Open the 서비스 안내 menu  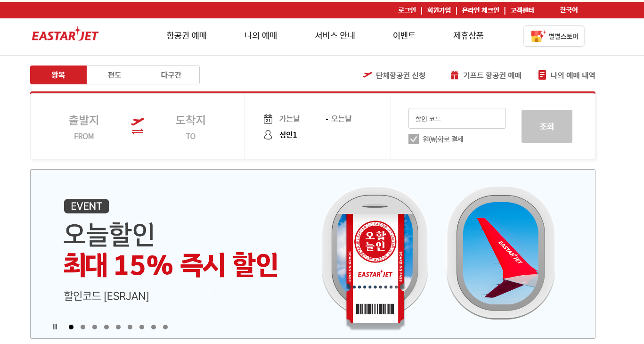pyautogui.click(x=335, y=35)
